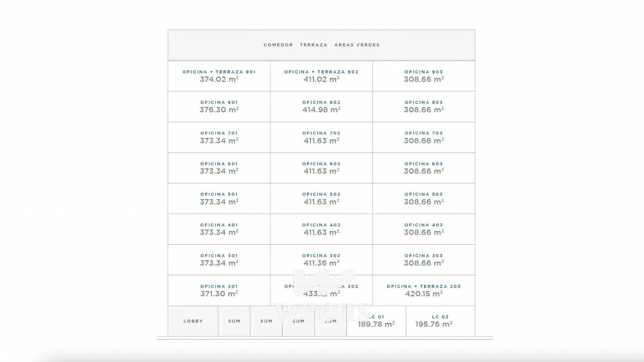This screenshot has width=644, height=362.
Task: Select the first SUM block beside Lobby
Action: coord(234,321)
